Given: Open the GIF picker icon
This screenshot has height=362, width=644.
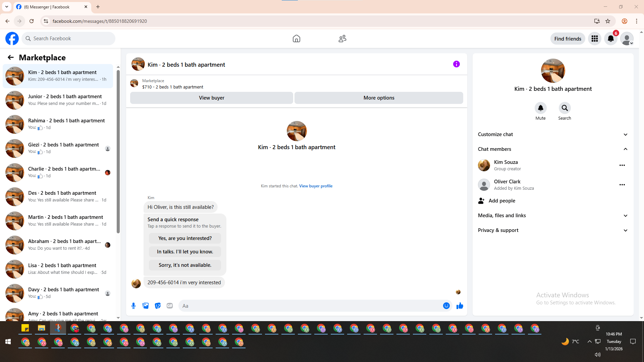Looking at the screenshot, I should click(170, 306).
